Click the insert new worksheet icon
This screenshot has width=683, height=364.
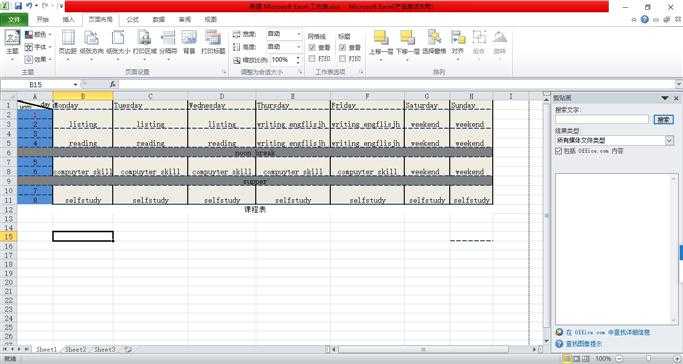coord(128,349)
